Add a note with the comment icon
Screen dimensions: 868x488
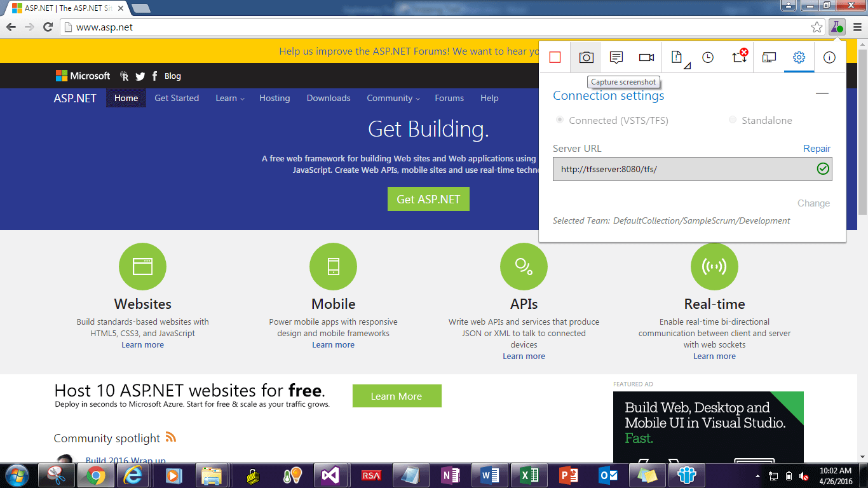[x=616, y=58]
